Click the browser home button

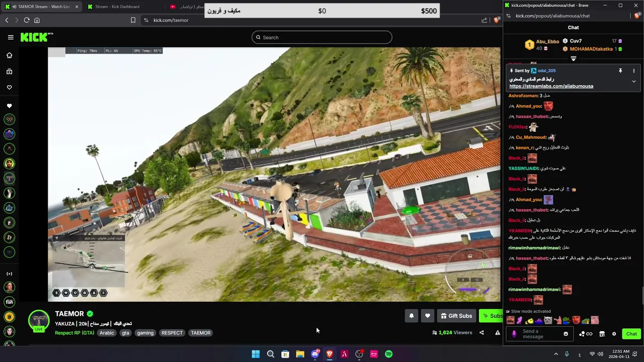tap(37, 20)
